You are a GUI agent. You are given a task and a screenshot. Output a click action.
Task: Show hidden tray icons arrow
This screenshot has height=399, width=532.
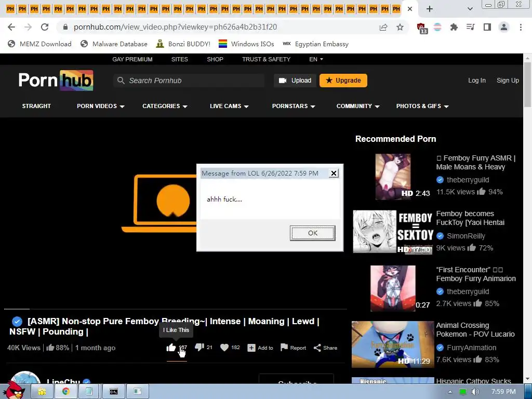(450, 392)
